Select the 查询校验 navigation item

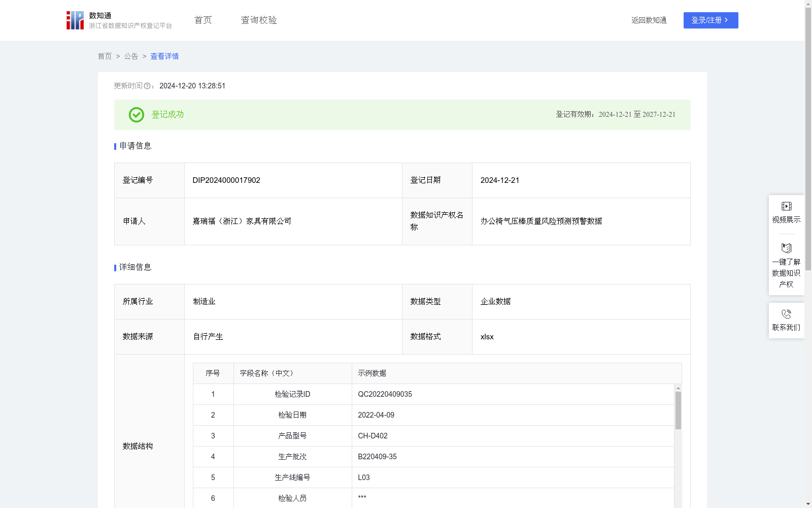click(x=259, y=20)
